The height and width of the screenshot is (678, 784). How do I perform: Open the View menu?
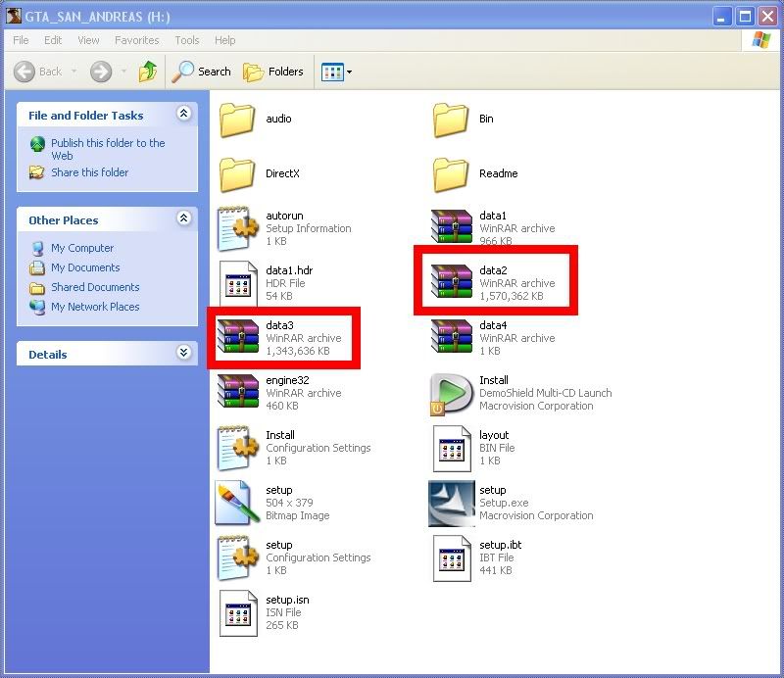pos(88,40)
